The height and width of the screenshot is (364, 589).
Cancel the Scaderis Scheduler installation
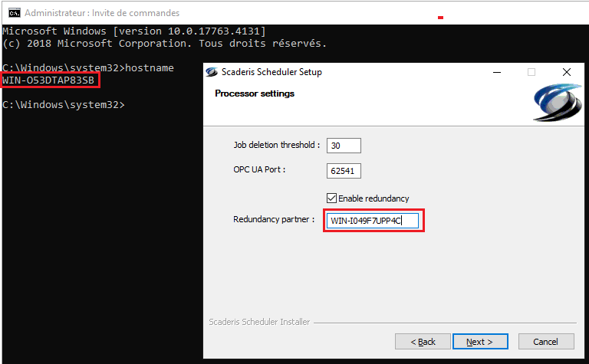click(546, 341)
